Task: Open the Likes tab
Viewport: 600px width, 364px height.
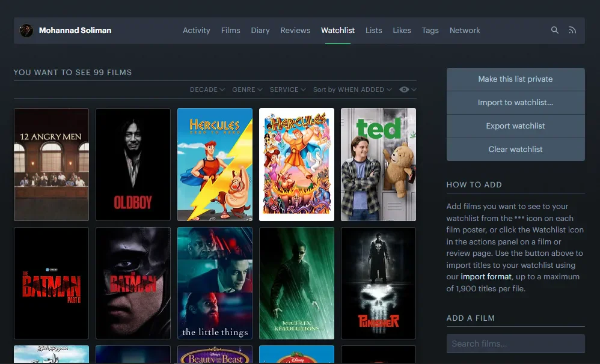Action: 402,30
